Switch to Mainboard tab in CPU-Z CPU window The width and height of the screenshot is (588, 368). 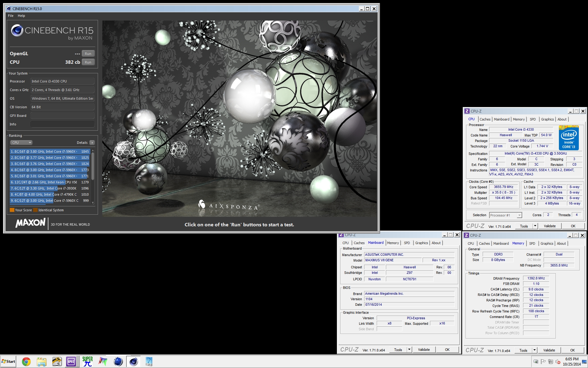click(502, 119)
